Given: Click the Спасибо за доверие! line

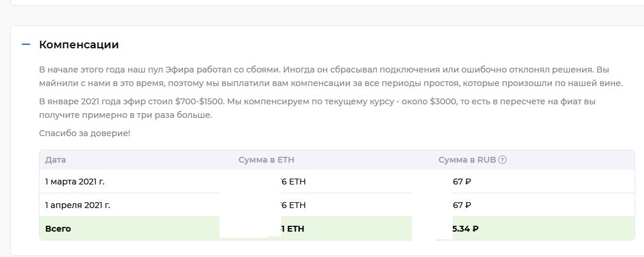Looking at the screenshot, I should point(84,133).
